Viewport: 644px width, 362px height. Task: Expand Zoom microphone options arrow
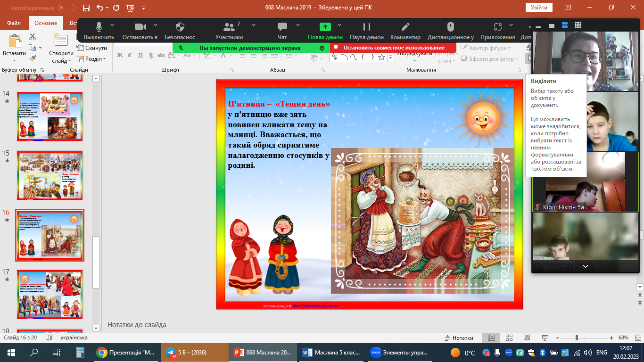pyautogui.click(x=112, y=25)
